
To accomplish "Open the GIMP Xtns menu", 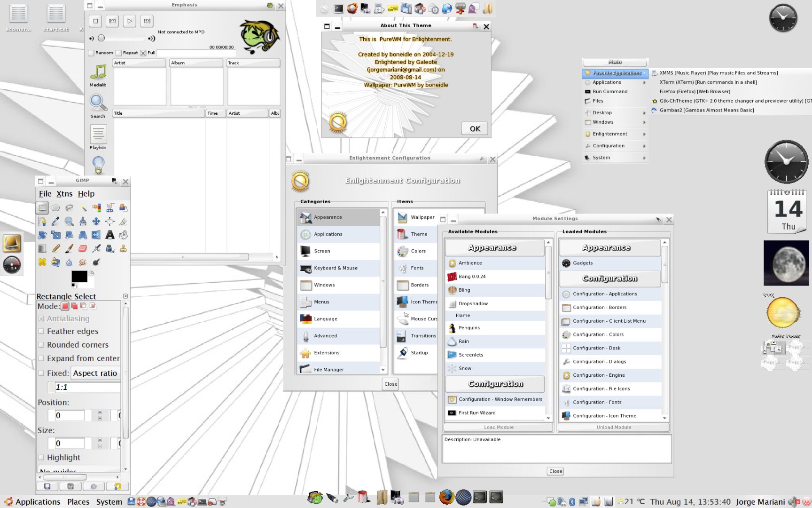I will point(64,194).
